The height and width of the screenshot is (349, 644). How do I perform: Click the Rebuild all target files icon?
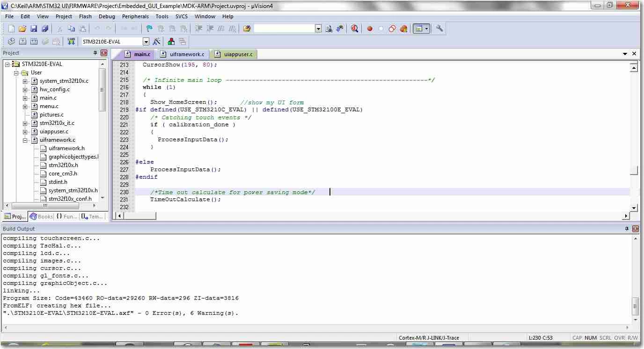(33, 42)
